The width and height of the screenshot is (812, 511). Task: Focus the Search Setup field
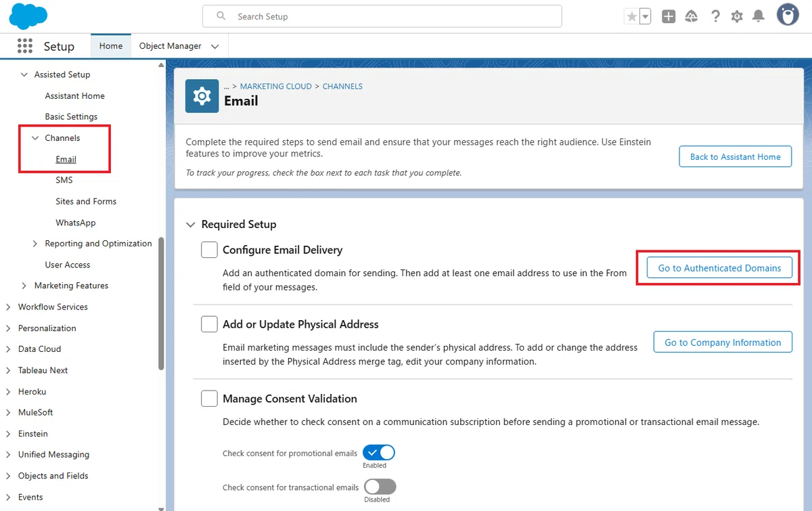382,16
